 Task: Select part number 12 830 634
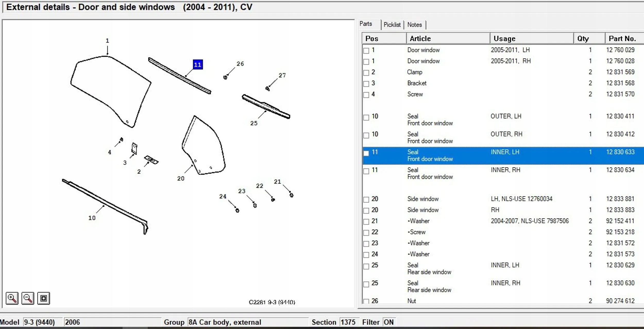coord(620,170)
